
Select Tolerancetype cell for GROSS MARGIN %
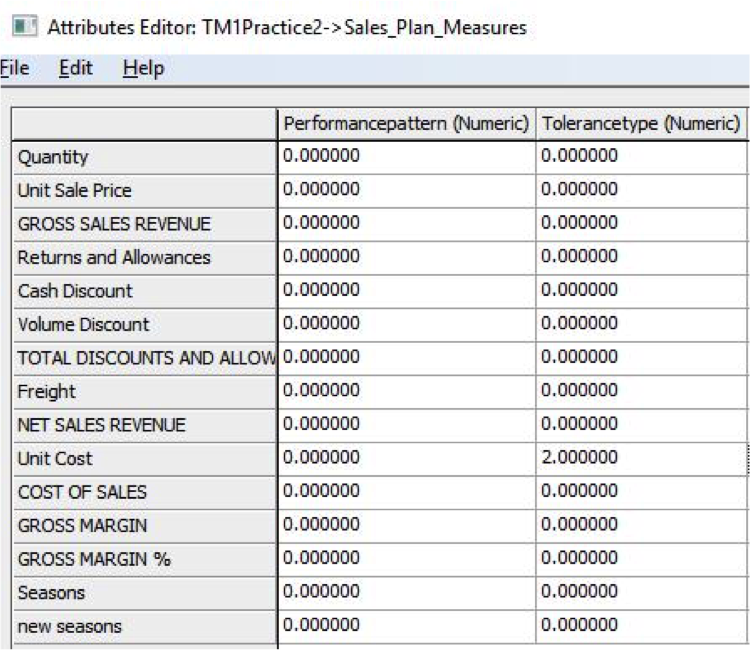coord(640,558)
